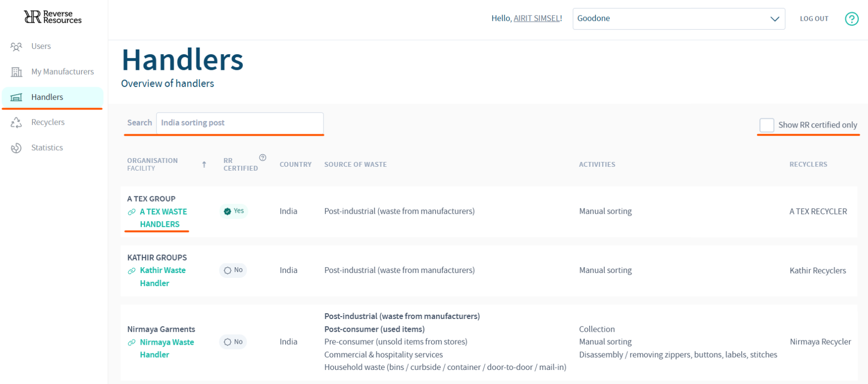
Task: Open the Statistics menu item
Action: pyautogui.click(x=47, y=147)
